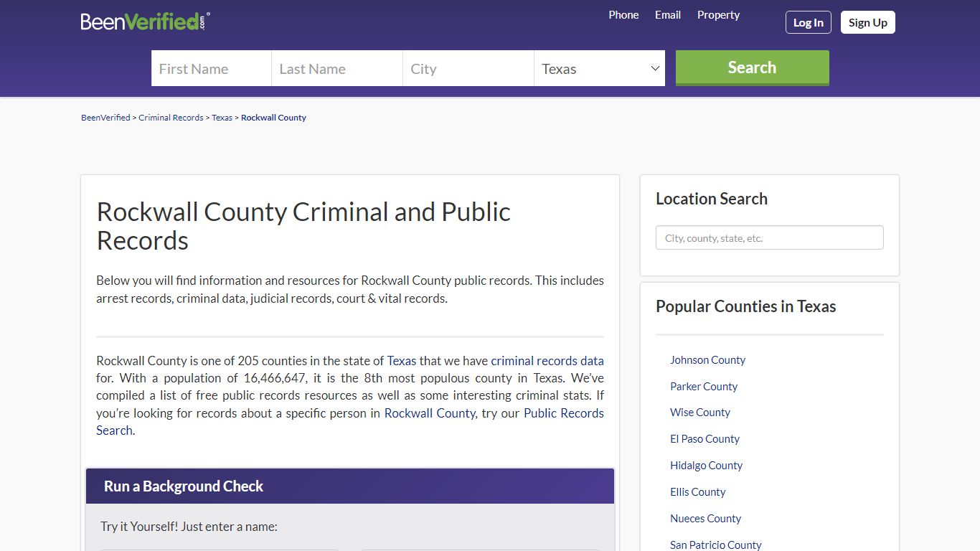Open the Property lookup menu item

tap(718, 15)
